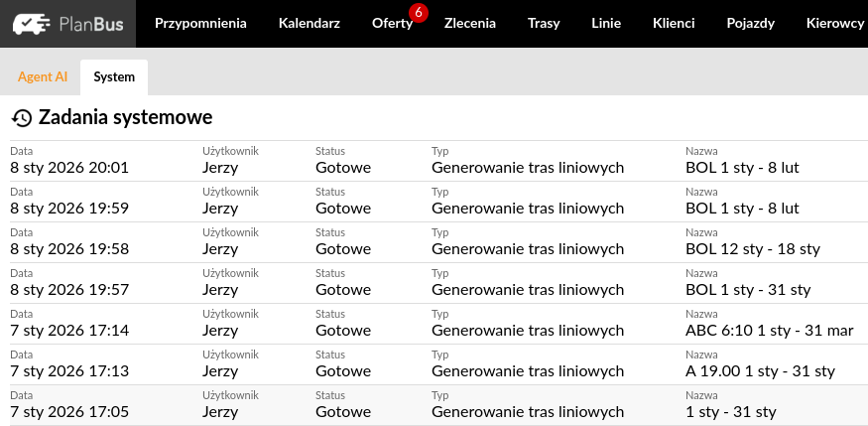Open the Przypomnienia menu
Viewport: 868px width, 426px height.
(x=200, y=24)
